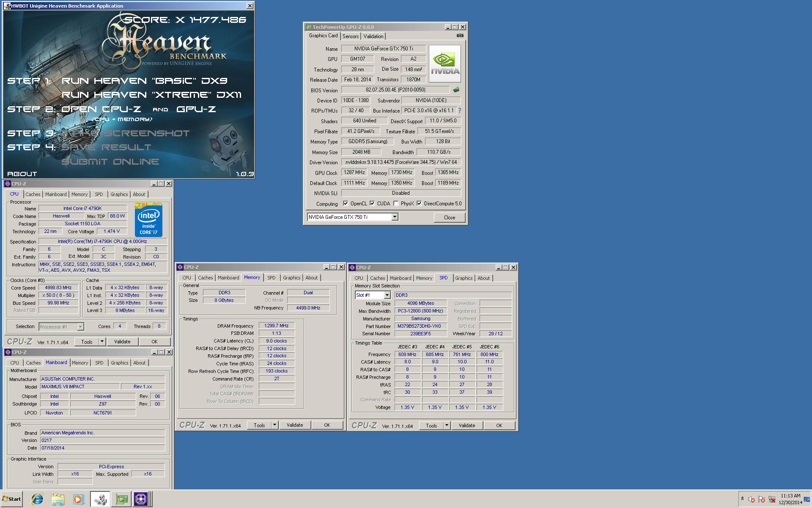
Task: Click OK in CPU-Z Memory window
Action: coord(327,425)
